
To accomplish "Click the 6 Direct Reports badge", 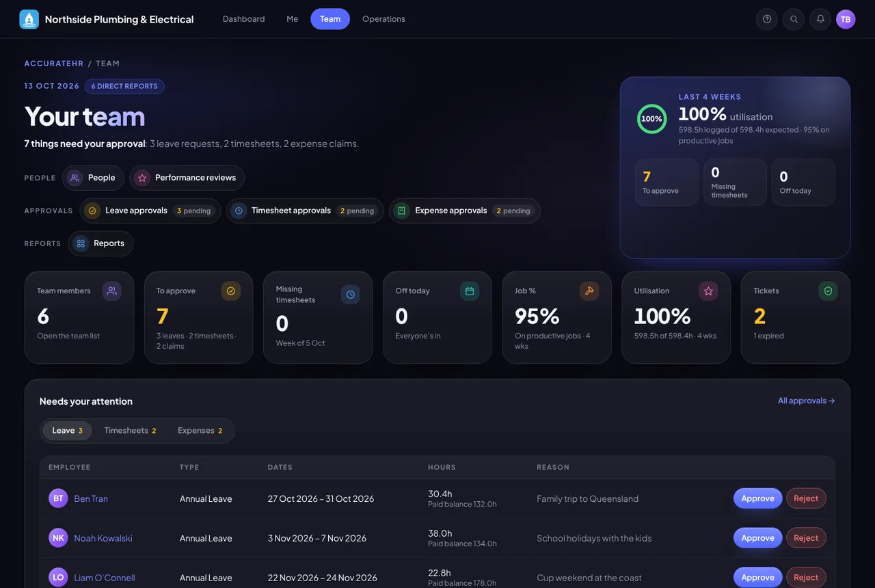I will (124, 86).
